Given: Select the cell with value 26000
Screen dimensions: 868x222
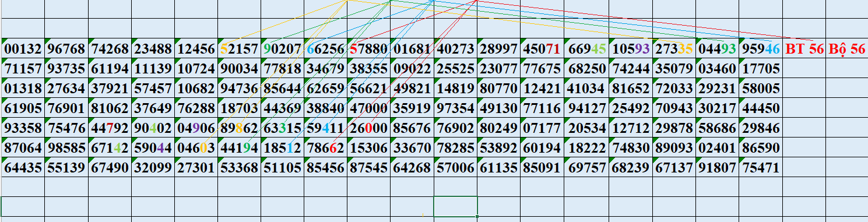Looking at the screenshot, I should tap(368, 128).
